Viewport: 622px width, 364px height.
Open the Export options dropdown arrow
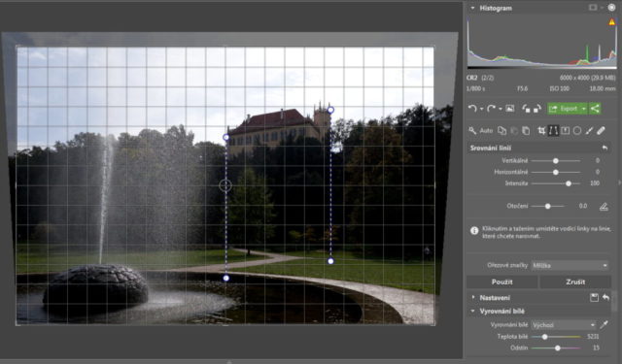tap(583, 109)
